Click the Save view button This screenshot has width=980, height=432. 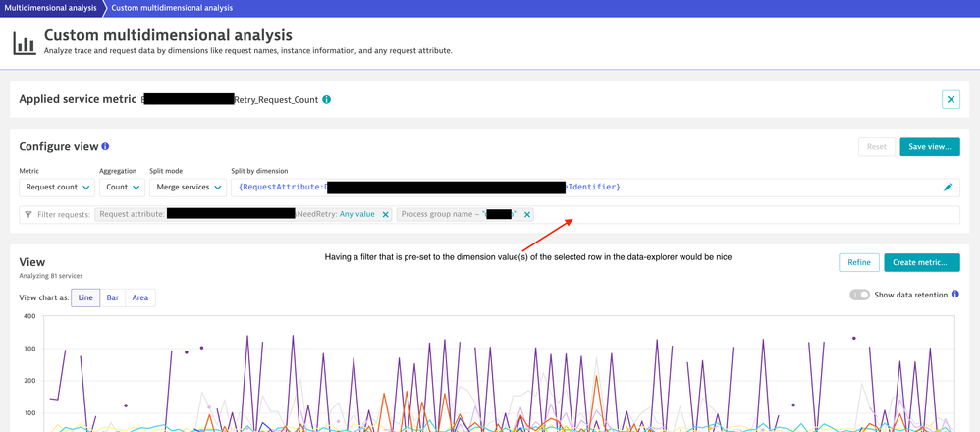click(929, 147)
